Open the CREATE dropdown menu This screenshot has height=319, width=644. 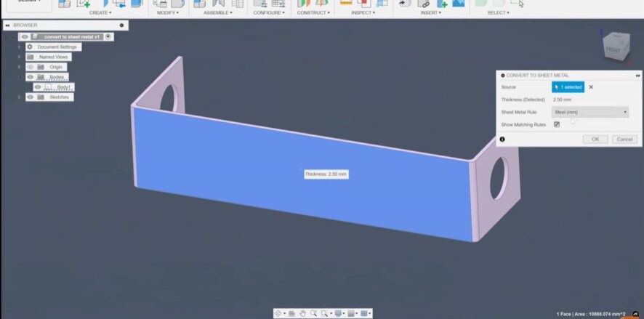pos(100,13)
